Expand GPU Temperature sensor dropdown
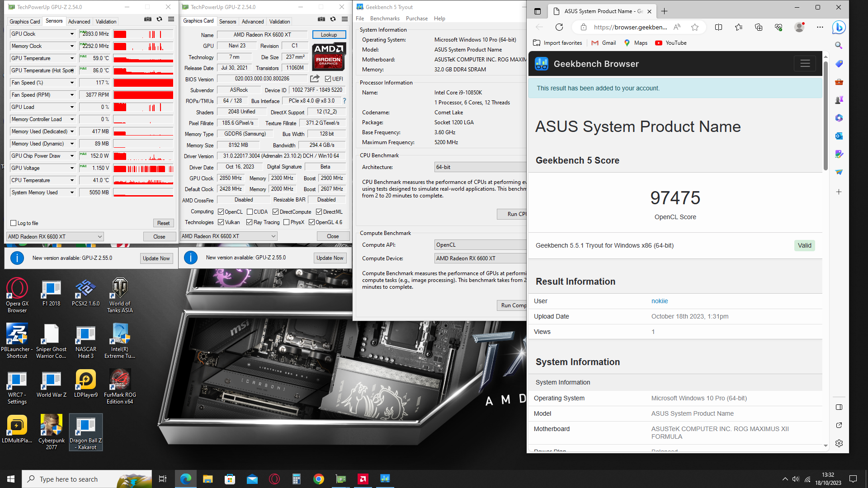This screenshot has width=868, height=488. pos(71,58)
